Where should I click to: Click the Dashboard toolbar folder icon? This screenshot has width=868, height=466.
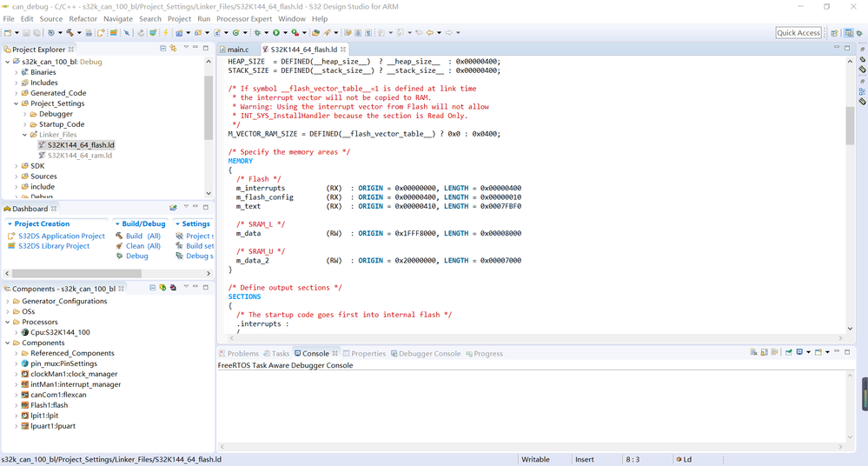tap(173, 208)
